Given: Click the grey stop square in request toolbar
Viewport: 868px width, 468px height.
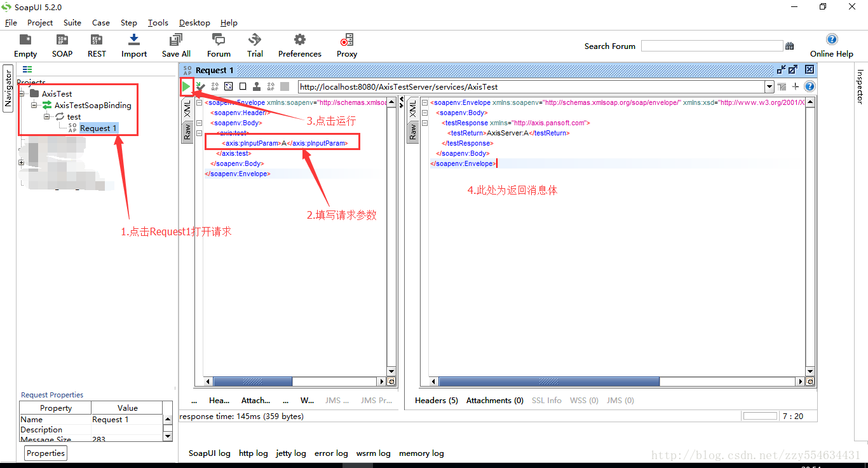Looking at the screenshot, I should click(284, 86).
